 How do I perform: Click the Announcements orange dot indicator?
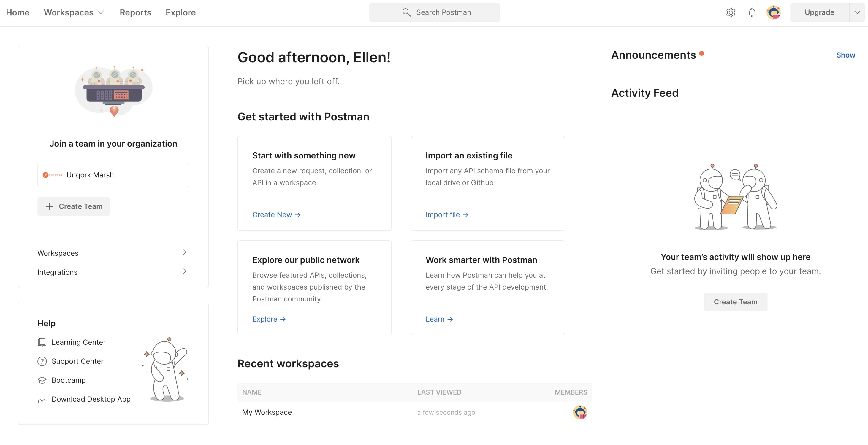[701, 53]
